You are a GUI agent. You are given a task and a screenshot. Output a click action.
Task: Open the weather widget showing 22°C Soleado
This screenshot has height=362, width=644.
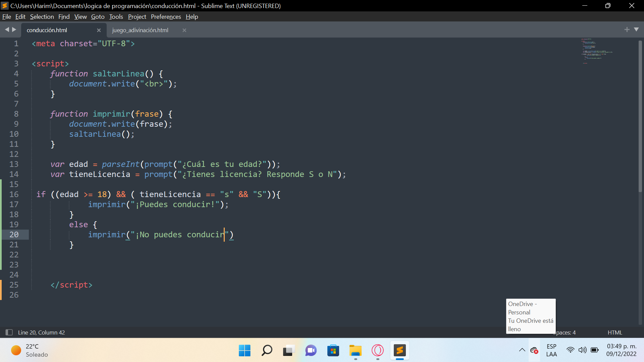30,351
